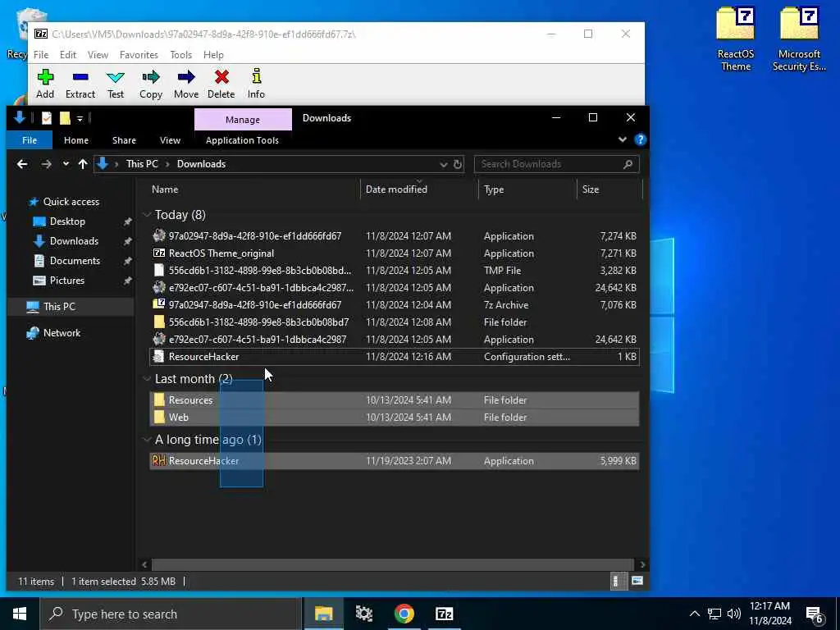Click the forward navigation arrow
This screenshot has width=840, height=630.
tap(47, 164)
